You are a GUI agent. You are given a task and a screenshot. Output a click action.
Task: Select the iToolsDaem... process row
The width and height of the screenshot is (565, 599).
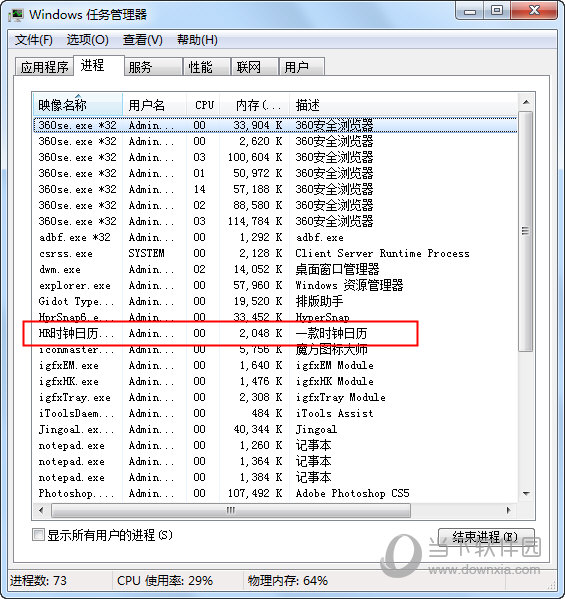pos(275,414)
